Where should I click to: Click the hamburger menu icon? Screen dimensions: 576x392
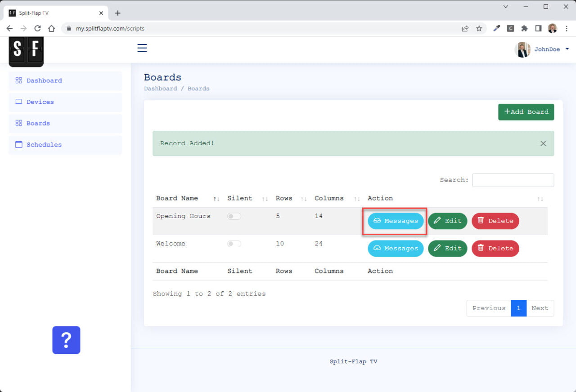(x=142, y=48)
